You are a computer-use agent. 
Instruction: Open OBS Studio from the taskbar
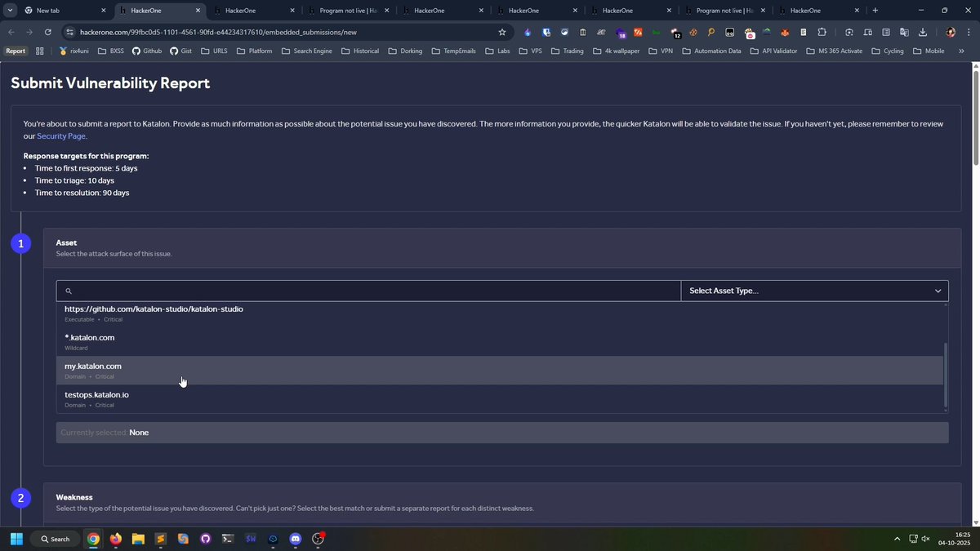318,539
